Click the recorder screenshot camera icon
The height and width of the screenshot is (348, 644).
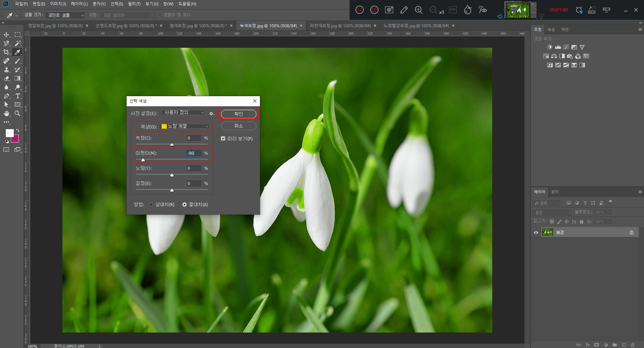click(389, 10)
